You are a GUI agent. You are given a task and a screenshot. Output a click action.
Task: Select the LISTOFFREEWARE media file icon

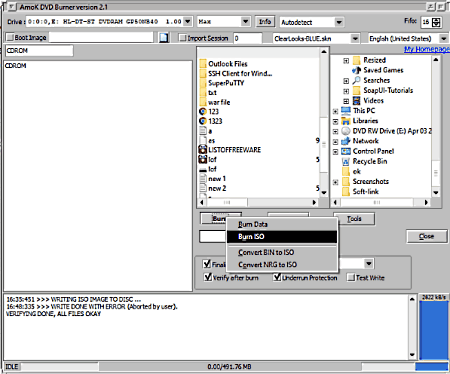(x=203, y=150)
